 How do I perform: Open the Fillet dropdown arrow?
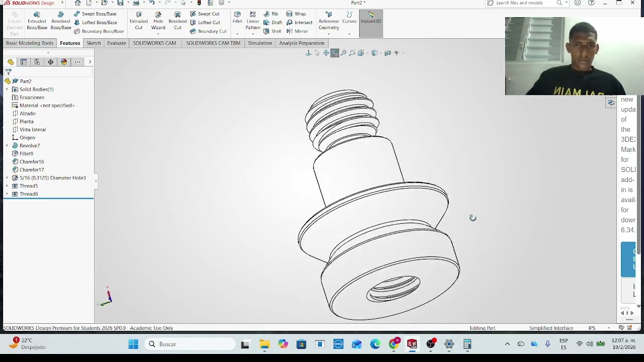(x=237, y=33)
